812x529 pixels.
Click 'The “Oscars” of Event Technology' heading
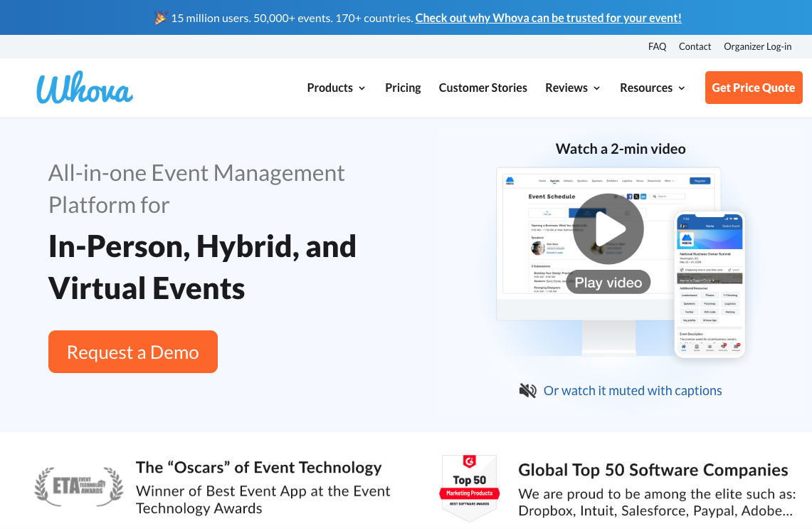tap(258, 467)
